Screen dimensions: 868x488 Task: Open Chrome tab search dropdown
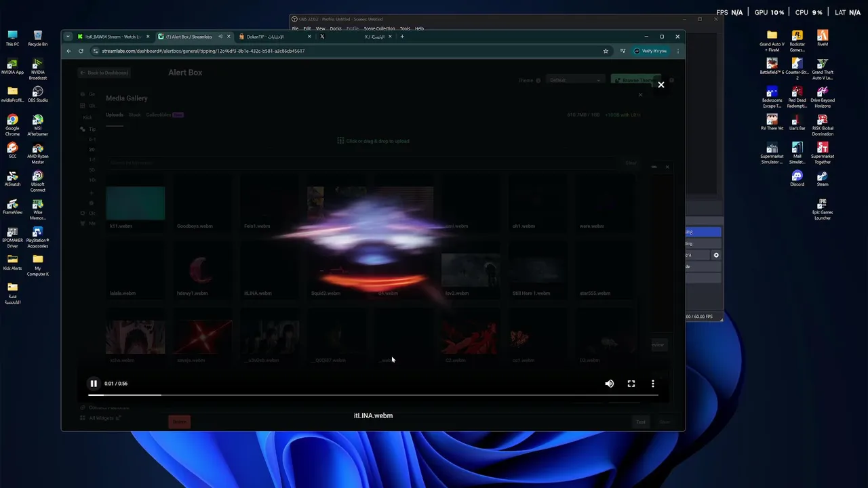[68, 37]
